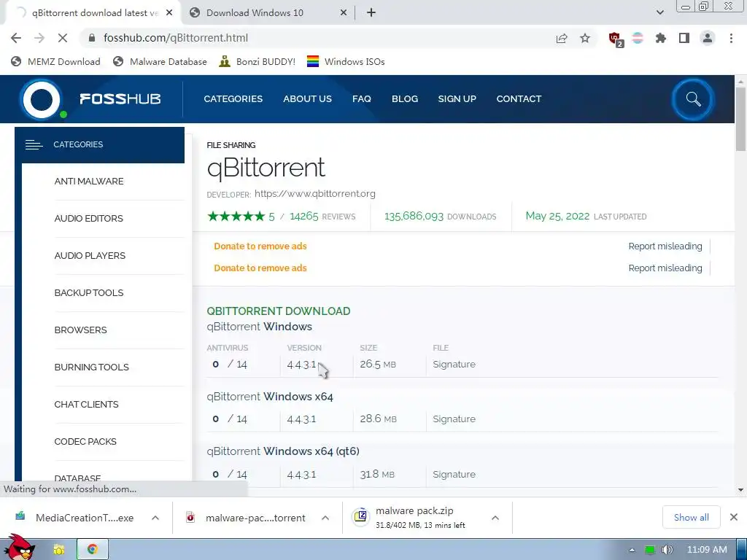Open a new tab with plus icon

[371, 12]
